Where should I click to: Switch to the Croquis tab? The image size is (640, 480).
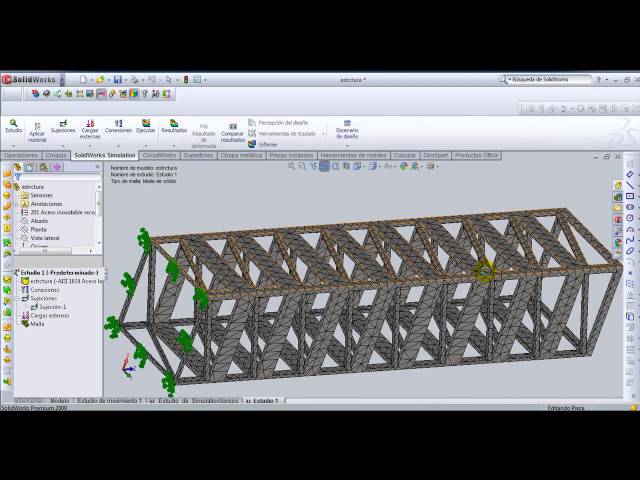55,156
